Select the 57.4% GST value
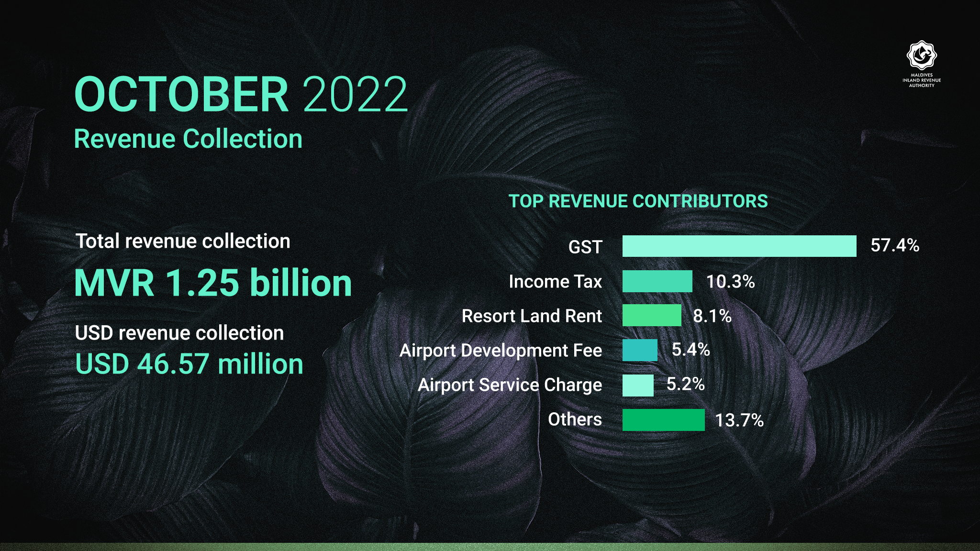The image size is (980, 551). pyautogui.click(x=895, y=245)
